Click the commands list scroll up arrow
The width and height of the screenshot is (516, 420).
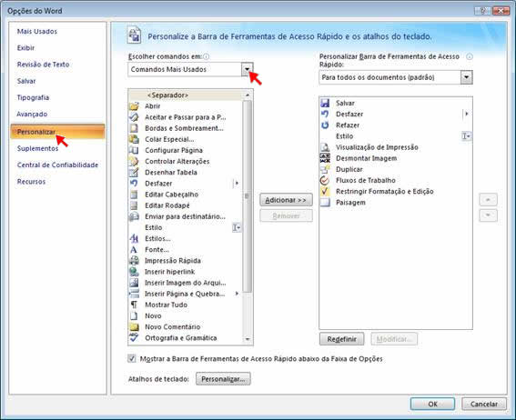(x=248, y=95)
